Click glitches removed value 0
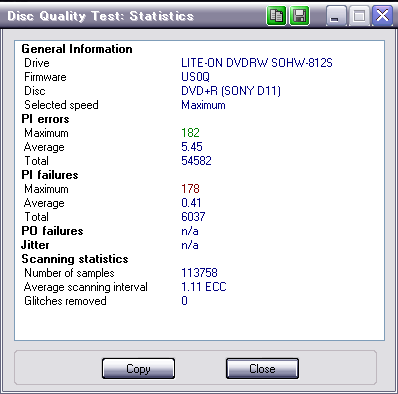 click(184, 301)
